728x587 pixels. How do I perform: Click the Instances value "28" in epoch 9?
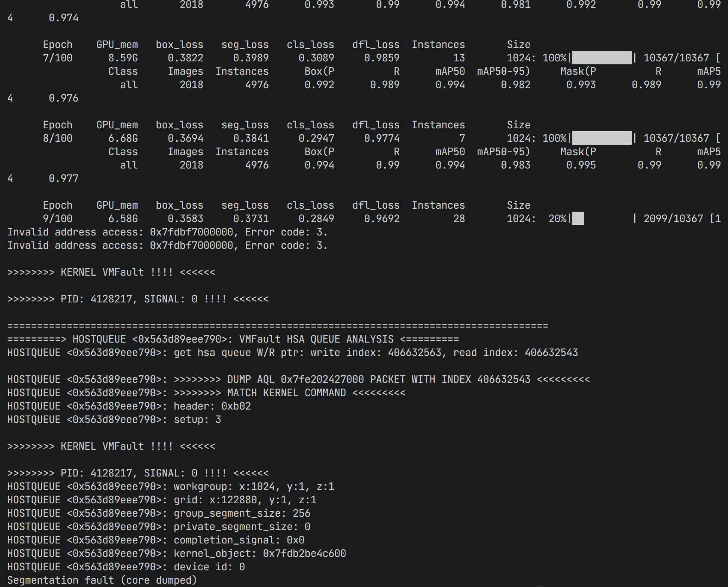(x=459, y=218)
